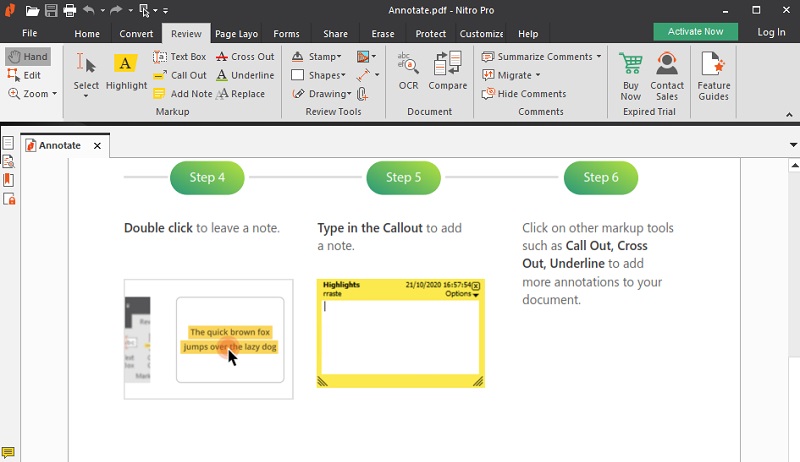Switch to the Share ribbon tab

pos(335,34)
